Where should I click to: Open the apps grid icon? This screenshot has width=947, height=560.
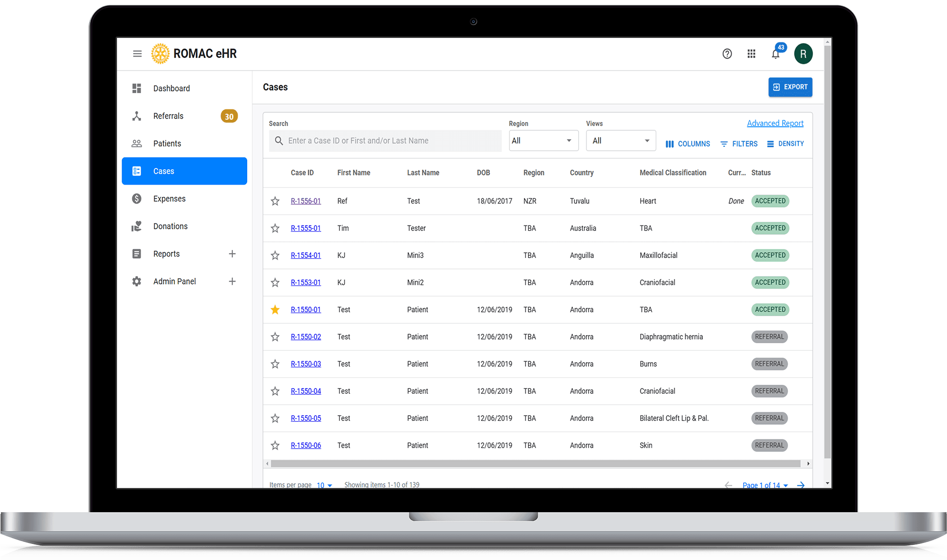pos(751,54)
